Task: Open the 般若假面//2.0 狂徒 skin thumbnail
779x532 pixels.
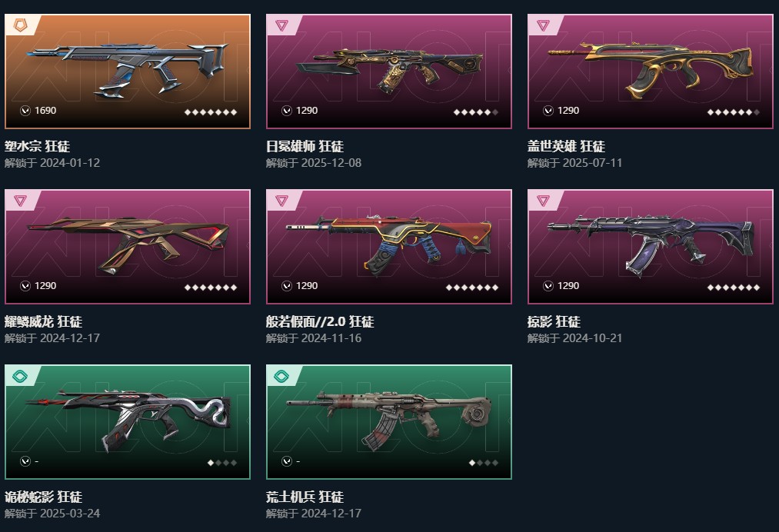Action: click(x=389, y=245)
